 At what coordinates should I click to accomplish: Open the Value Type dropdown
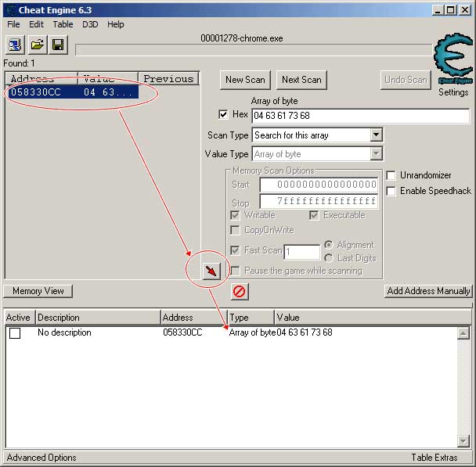click(376, 154)
